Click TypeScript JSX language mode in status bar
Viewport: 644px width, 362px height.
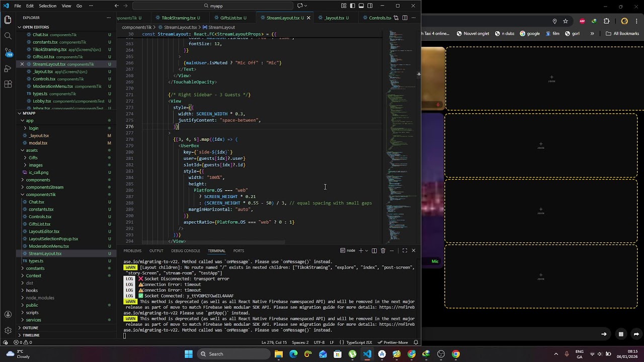click(359, 342)
